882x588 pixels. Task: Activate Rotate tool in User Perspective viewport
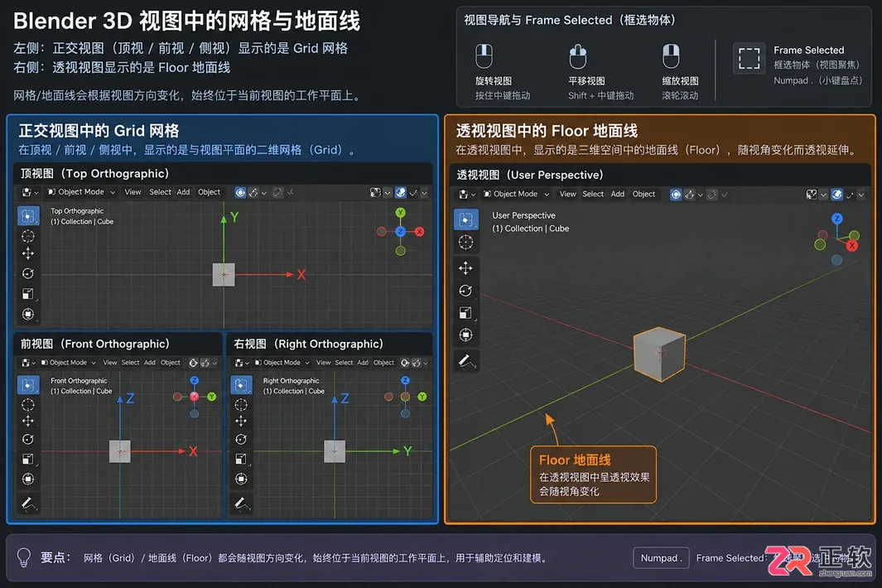pyautogui.click(x=465, y=291)
